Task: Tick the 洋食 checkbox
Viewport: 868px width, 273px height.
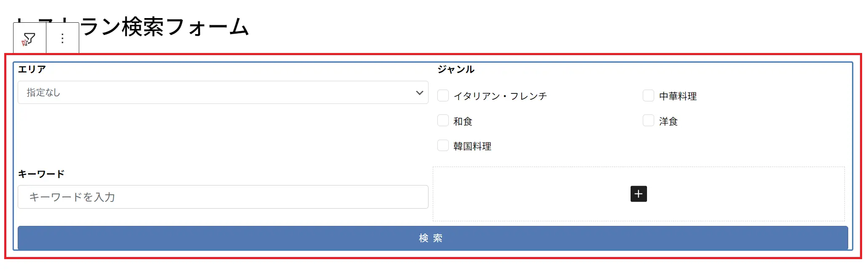Action: coord(648,121)
